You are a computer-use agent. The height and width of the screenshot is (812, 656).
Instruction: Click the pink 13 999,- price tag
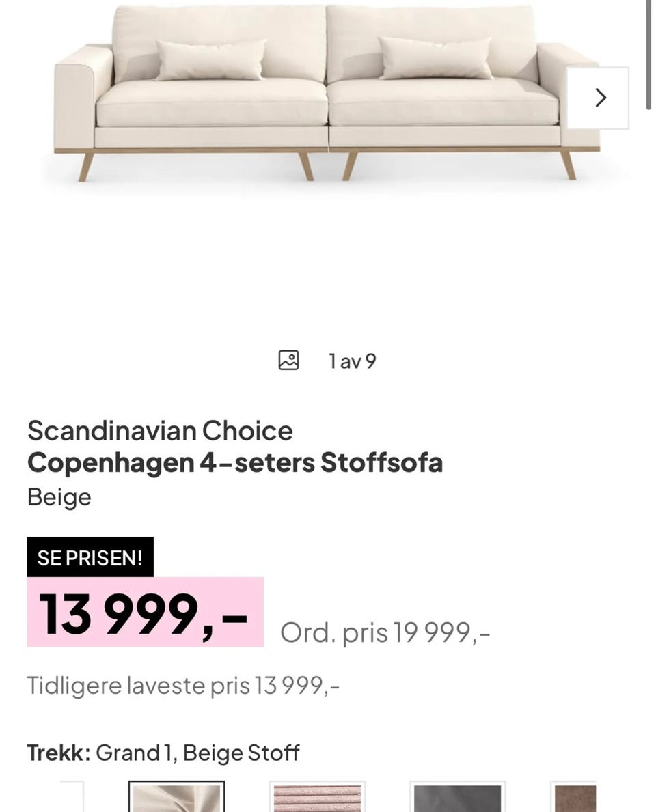(x=145, y=612)
